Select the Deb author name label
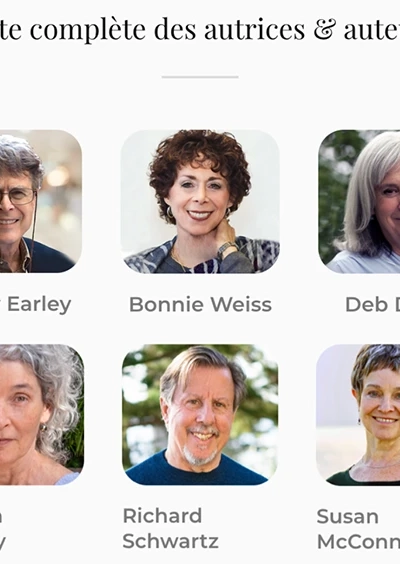Viewport: 400px width, 564px height. point(372,305)
